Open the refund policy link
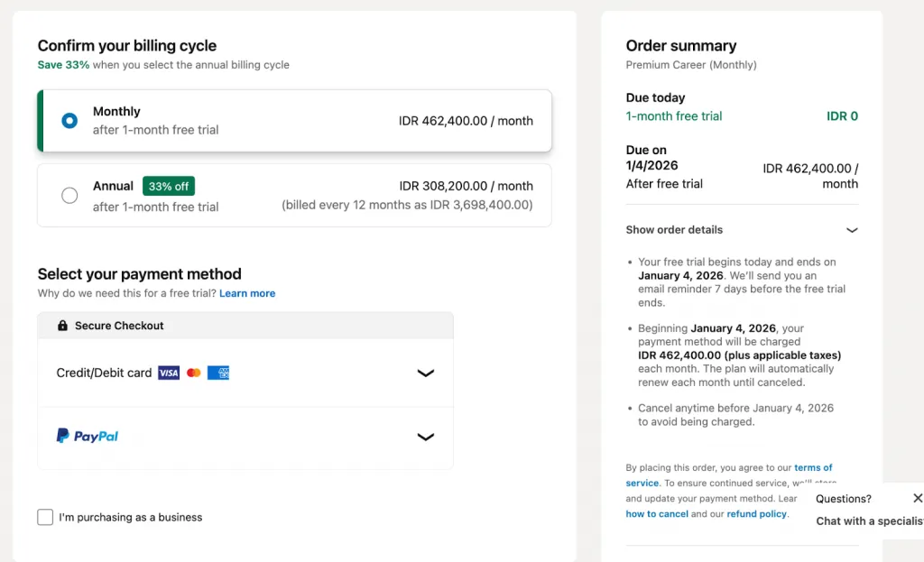The width and height of the screenshot is (924, 562). click(757, 513)
